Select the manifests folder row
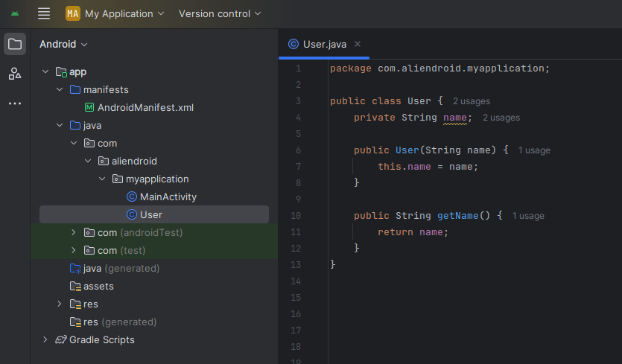The width and height of the screenshot is (622, 364). pyautogui.click(x=154, y=89)
